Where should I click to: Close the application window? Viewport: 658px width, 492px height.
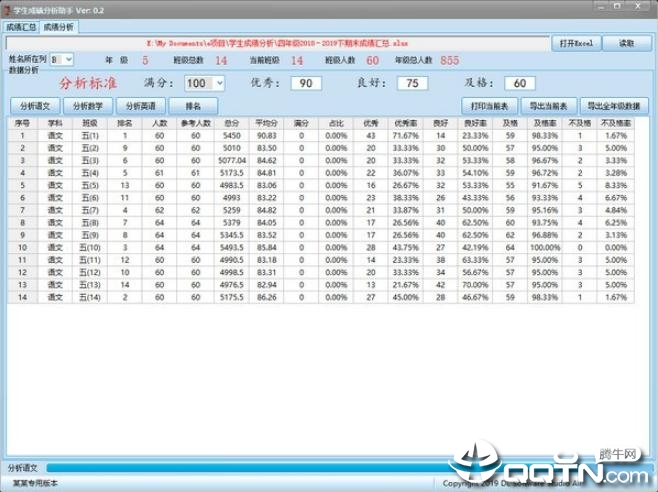click(638, 6)
